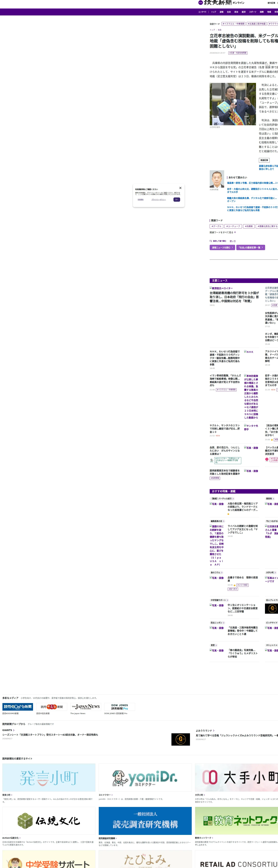278x868 pixels.
Task: Click the 社会 breadcrumb link
Action: click(220, 30)
